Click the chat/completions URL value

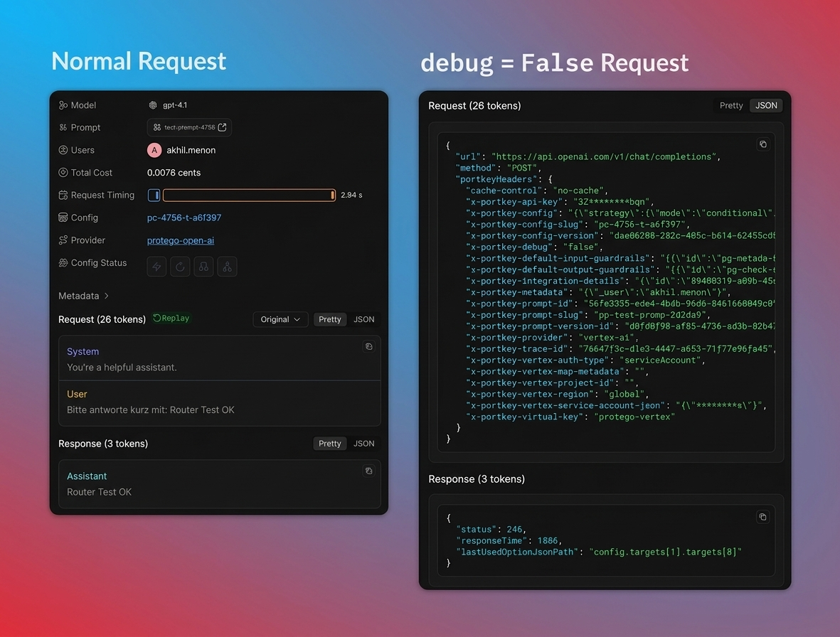tap(604, 157)
